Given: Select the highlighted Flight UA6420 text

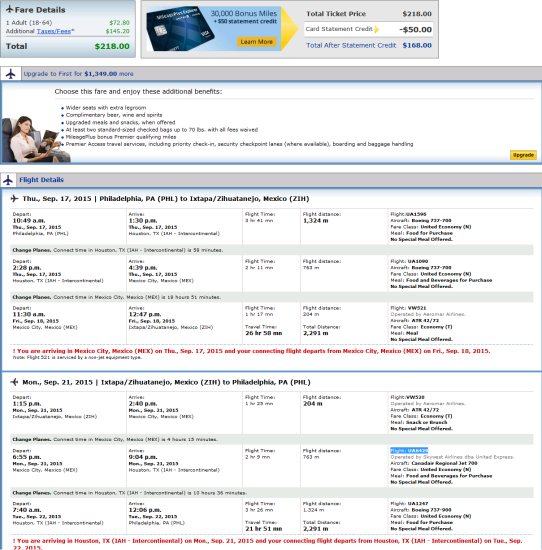Looking at the screenshot, I should pyautogui.click(x=409, y=450).
